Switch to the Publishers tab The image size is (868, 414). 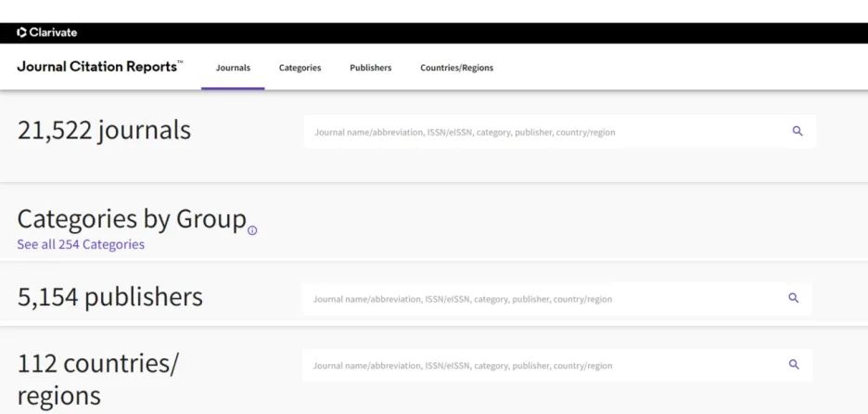coord(370,68)
